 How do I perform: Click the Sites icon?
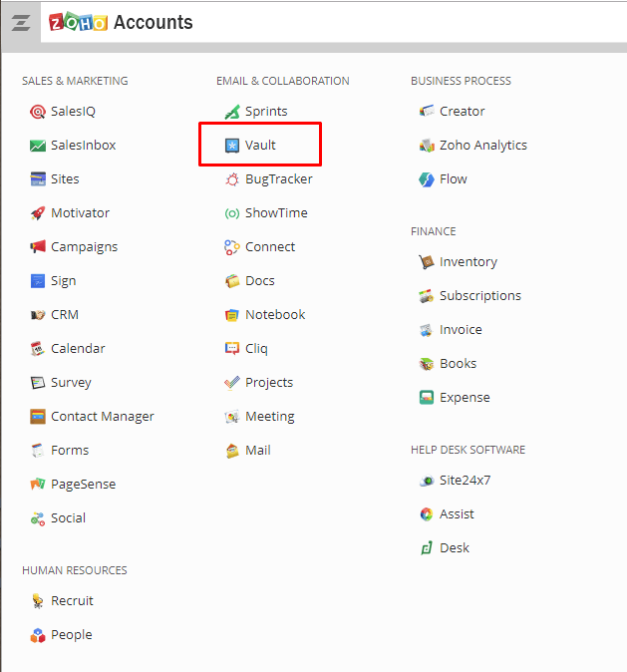38,179
